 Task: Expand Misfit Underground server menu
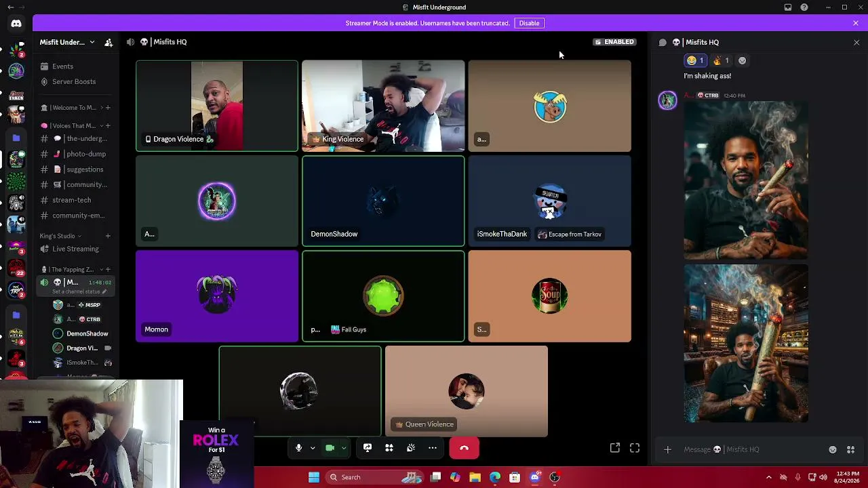[x=67, y=42]
